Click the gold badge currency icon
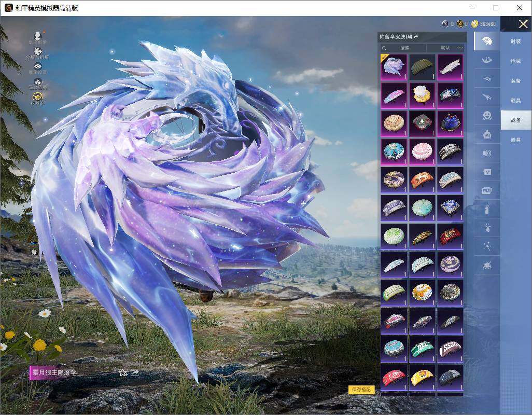The image size is (532, 415). (x=460, y=24)
